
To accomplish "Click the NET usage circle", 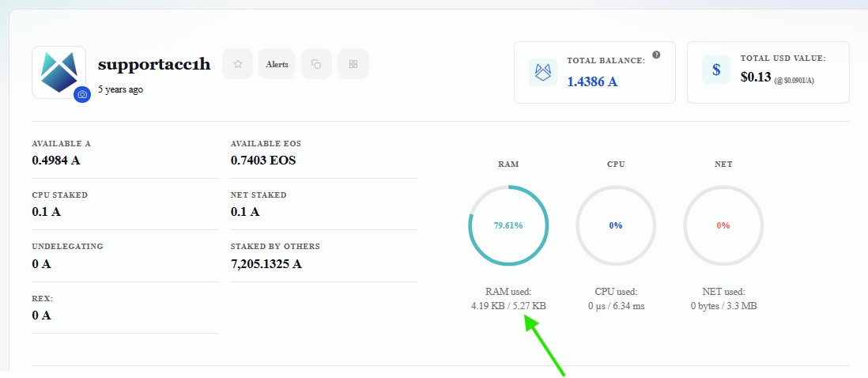I will pyautogui.click(x=723, y=225).
